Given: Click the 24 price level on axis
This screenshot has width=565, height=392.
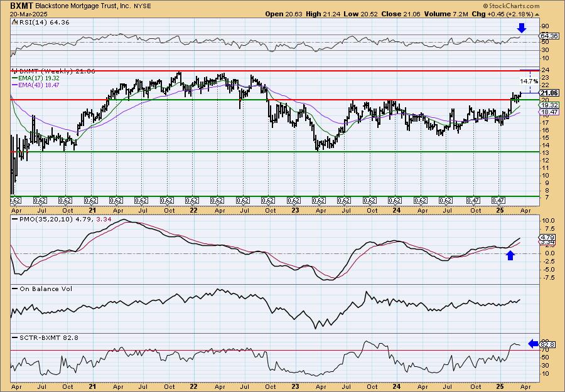Looking at the screenshot, I should click(545, 70).
